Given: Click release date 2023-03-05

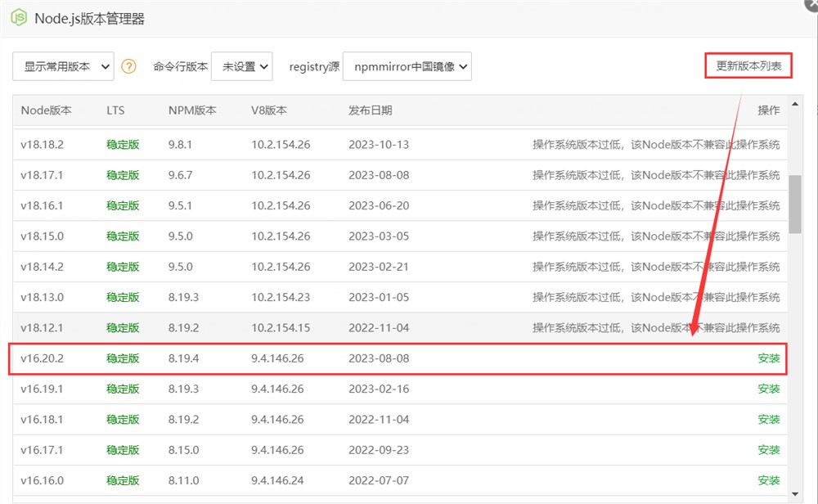Looking at the screenshot, I should [x=379, y=236].
